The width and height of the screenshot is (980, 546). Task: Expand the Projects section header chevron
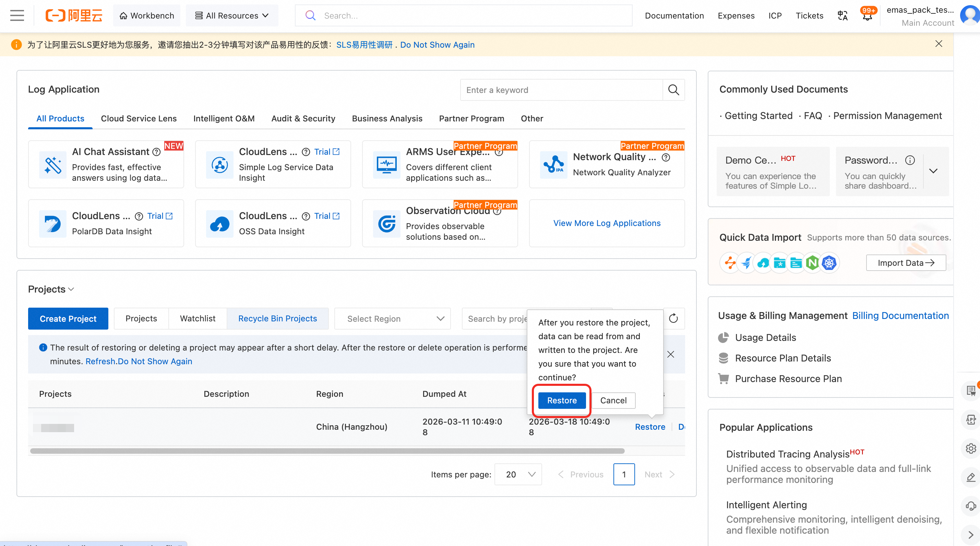[71, 289]
